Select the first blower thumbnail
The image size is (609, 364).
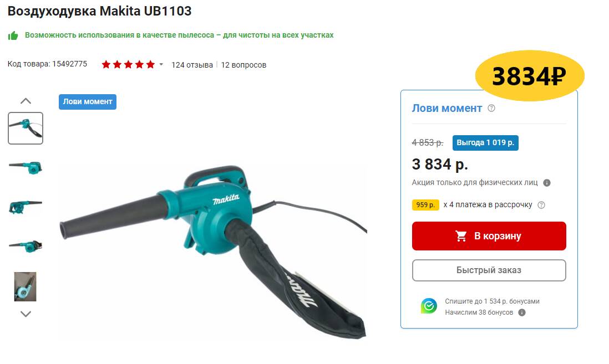(26, 129)
